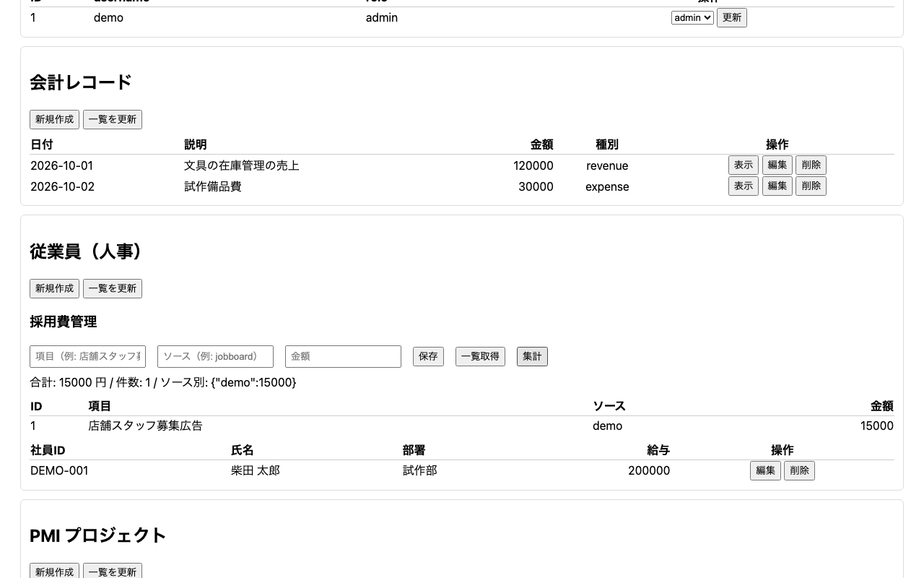924x578 pixels.
Task: Click the date 2026-10-02
Action: (62, 186)
